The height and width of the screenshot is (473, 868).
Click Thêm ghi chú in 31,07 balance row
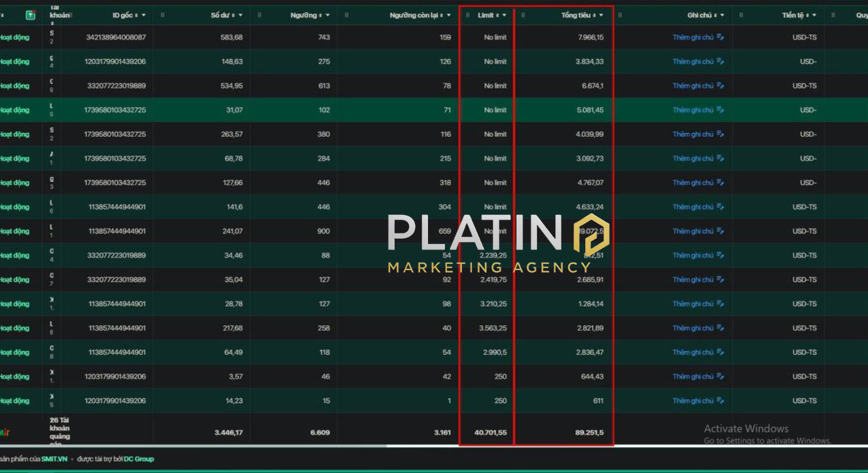click(692, 110)
